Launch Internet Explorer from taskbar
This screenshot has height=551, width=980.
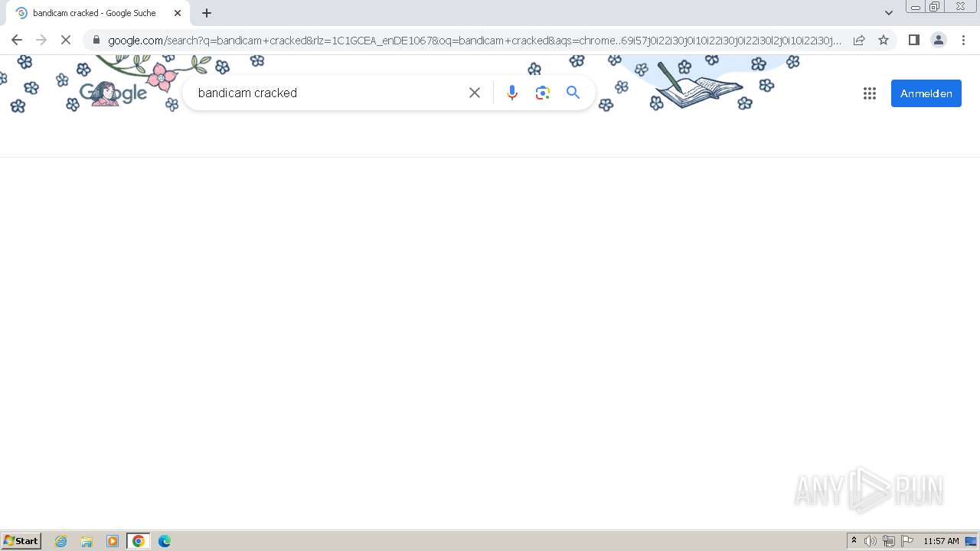[61, 541]
